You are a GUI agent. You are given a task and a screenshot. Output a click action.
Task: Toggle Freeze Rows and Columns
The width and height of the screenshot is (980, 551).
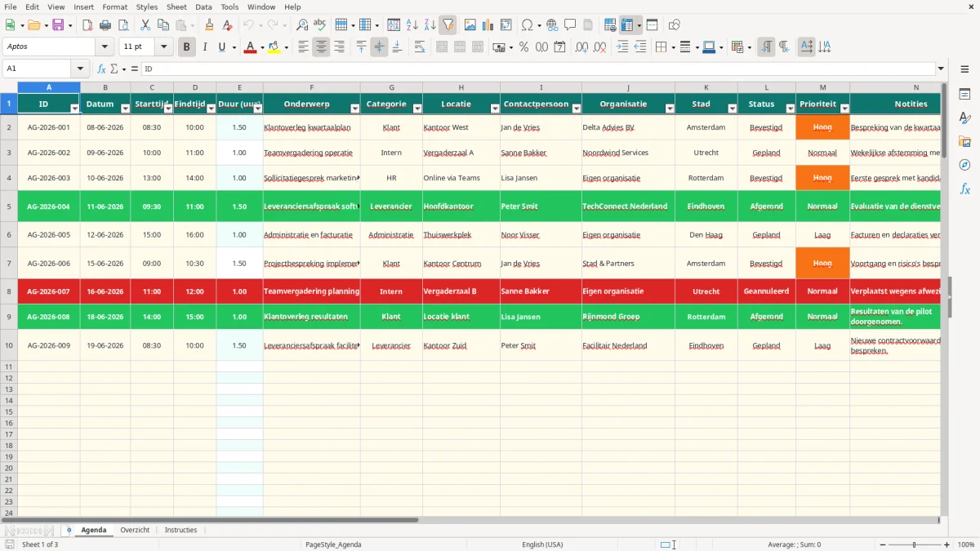point(627,25)
